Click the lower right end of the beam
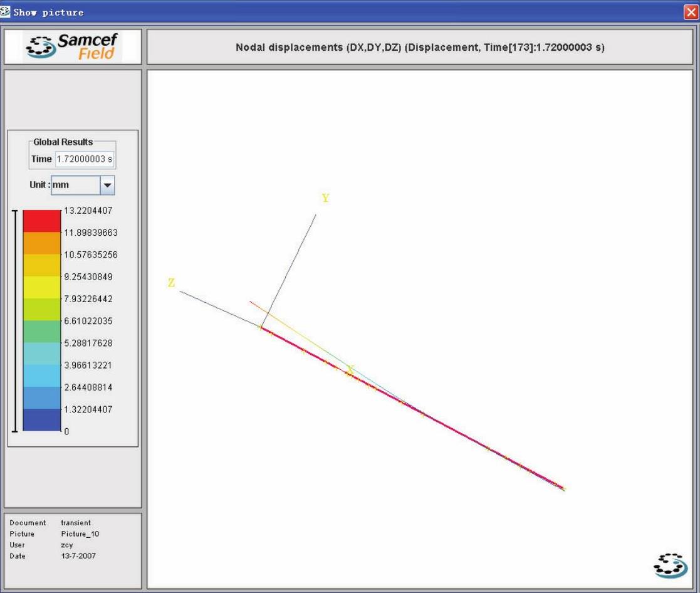 click(562, 488)
